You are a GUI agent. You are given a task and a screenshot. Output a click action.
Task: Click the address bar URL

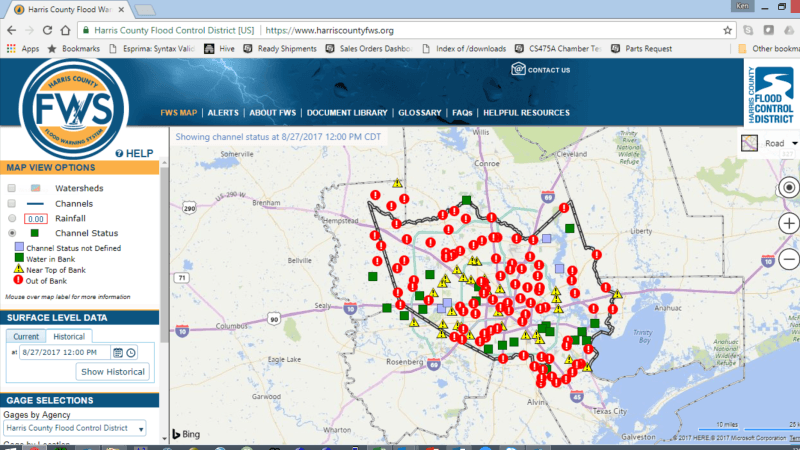coord(330,31)
